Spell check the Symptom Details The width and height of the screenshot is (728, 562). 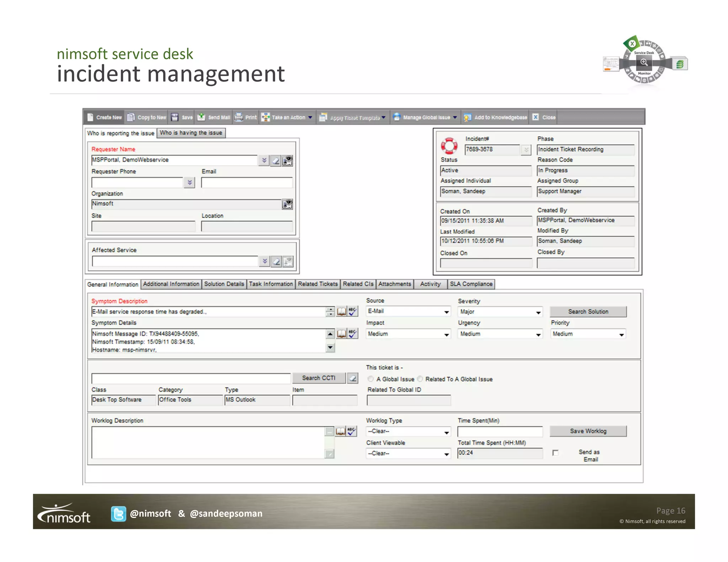coord(353,334)
